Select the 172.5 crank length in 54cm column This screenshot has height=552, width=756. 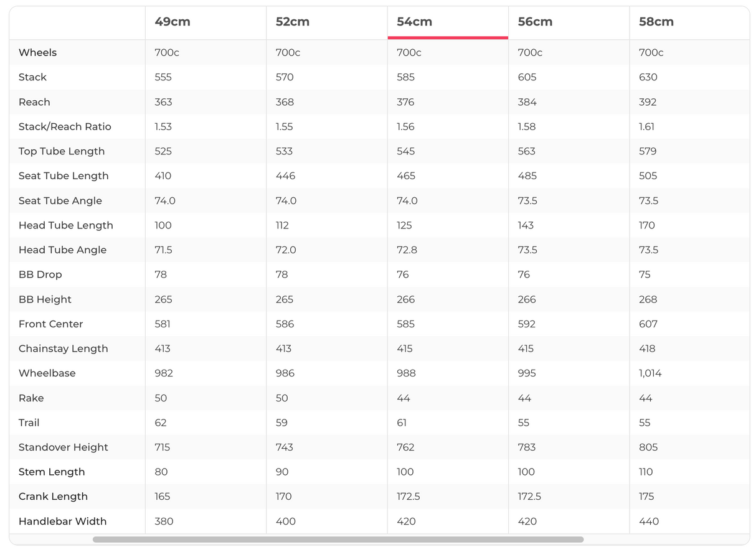(408, 497)
